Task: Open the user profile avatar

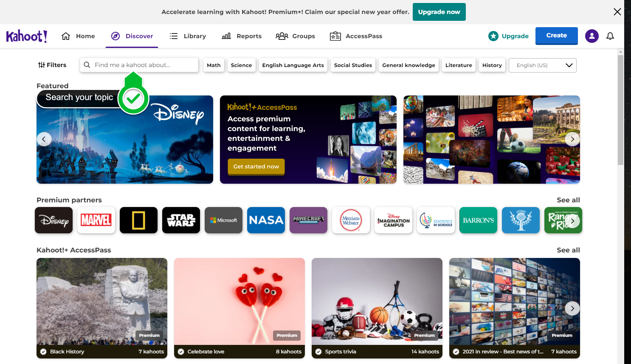Action: [592, 36]
